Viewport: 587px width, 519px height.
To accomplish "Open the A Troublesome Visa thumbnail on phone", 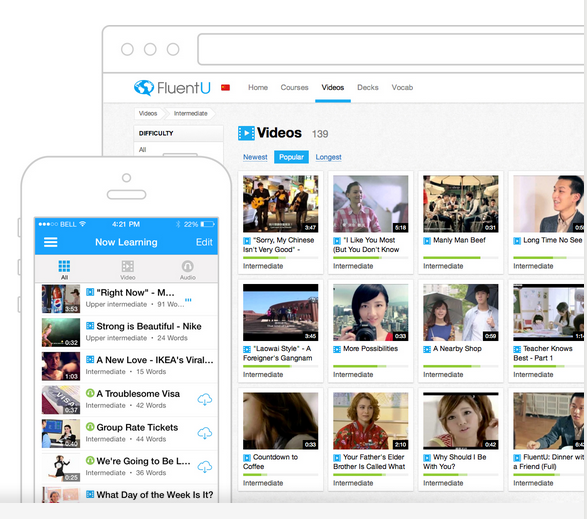I will [x=61, y=400].
